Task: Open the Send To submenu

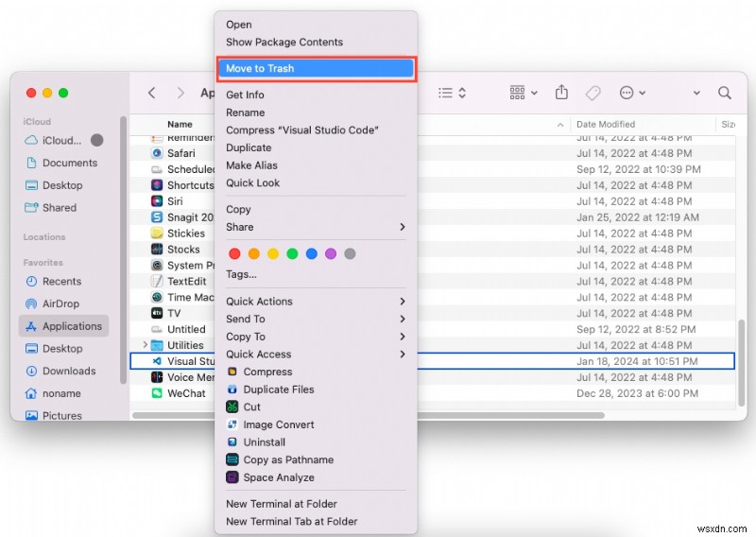Action: (x=316, y=319)
